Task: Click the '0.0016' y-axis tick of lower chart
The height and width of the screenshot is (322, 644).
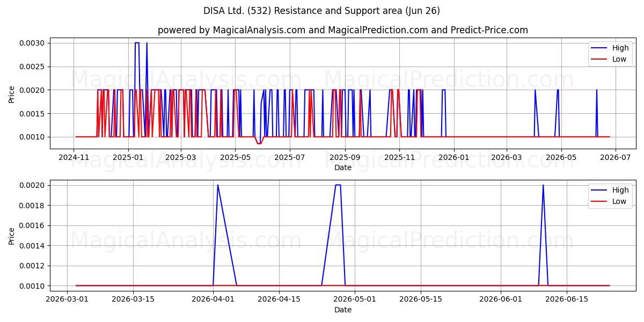Action: click(x=33, y=225)
